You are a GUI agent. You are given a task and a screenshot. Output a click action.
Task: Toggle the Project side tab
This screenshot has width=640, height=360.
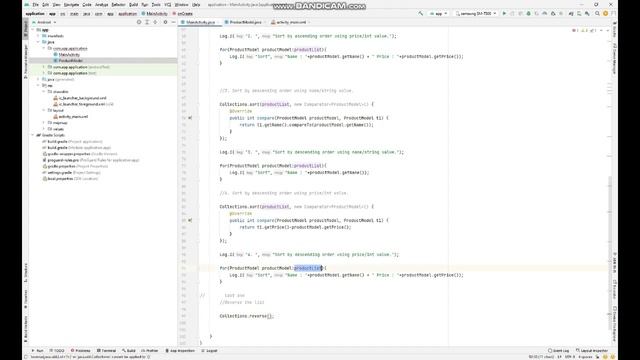coord(26,28)
